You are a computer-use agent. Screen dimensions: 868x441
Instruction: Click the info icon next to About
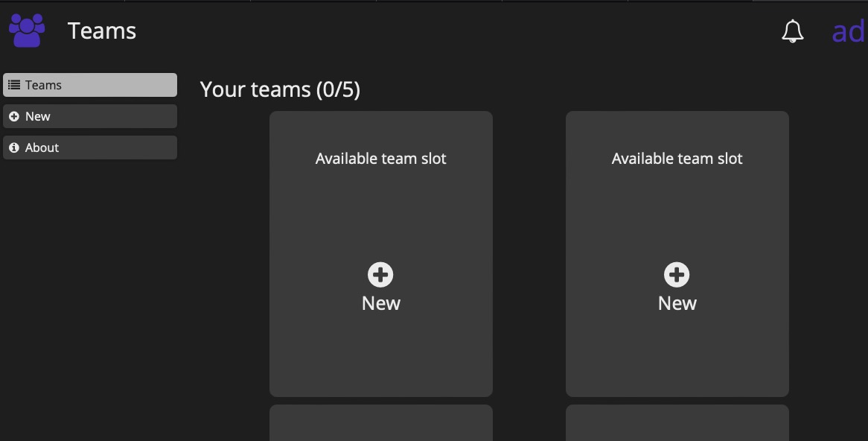click(x=14, y=147)
